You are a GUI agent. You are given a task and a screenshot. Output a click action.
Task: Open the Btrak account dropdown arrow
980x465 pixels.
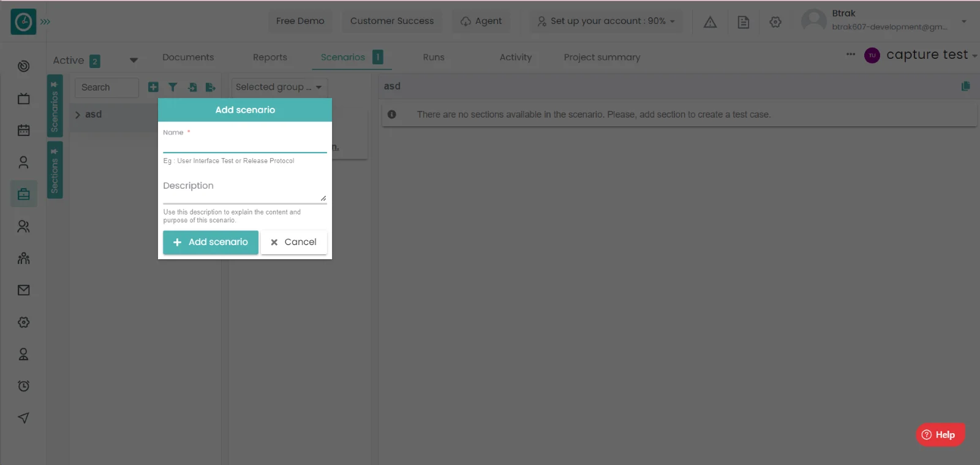pos(963,21)
